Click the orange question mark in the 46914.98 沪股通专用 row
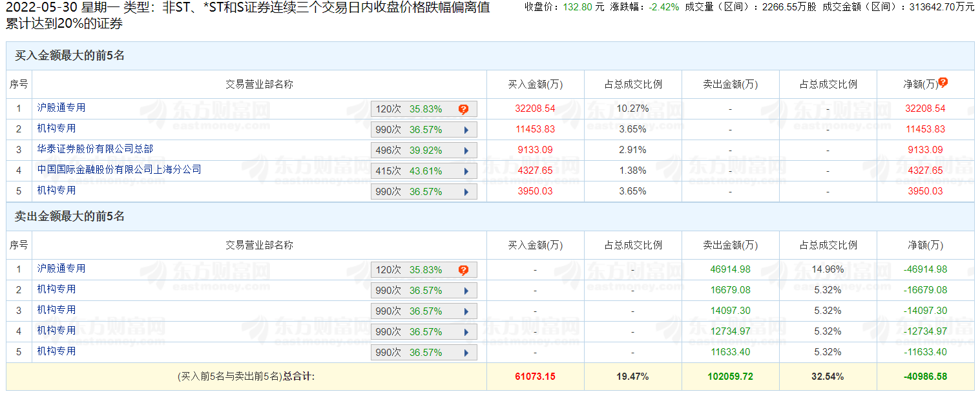The image size is (980, 394). [x=463, y=270]
